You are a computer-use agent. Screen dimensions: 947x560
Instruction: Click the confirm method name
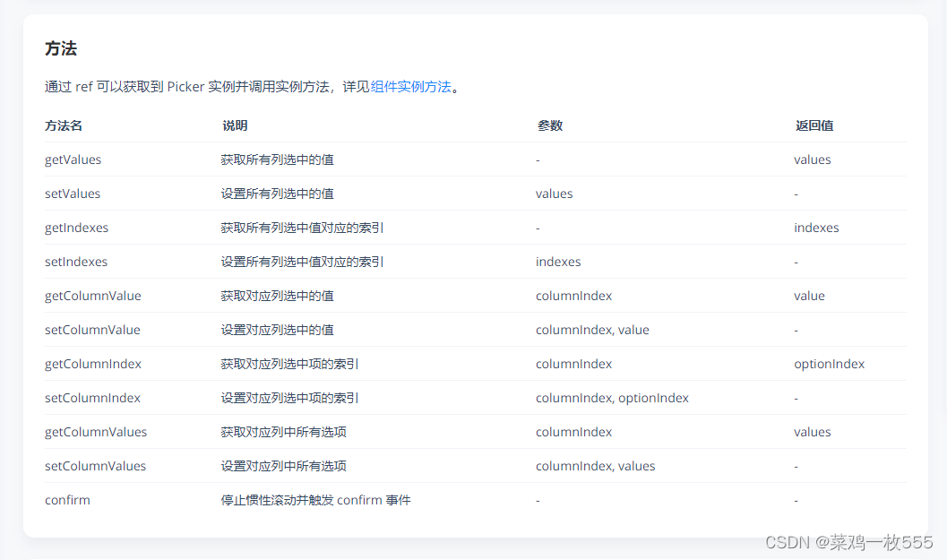pos(67,500)
